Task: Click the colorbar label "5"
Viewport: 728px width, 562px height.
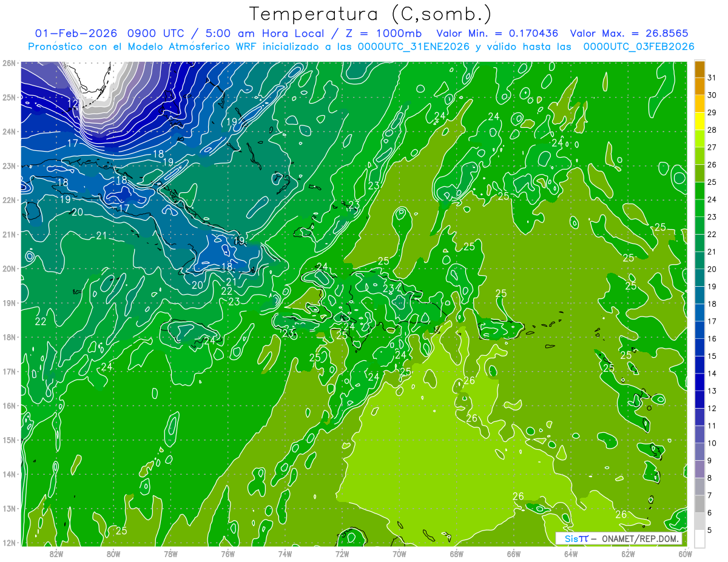Action: [710, 530]
